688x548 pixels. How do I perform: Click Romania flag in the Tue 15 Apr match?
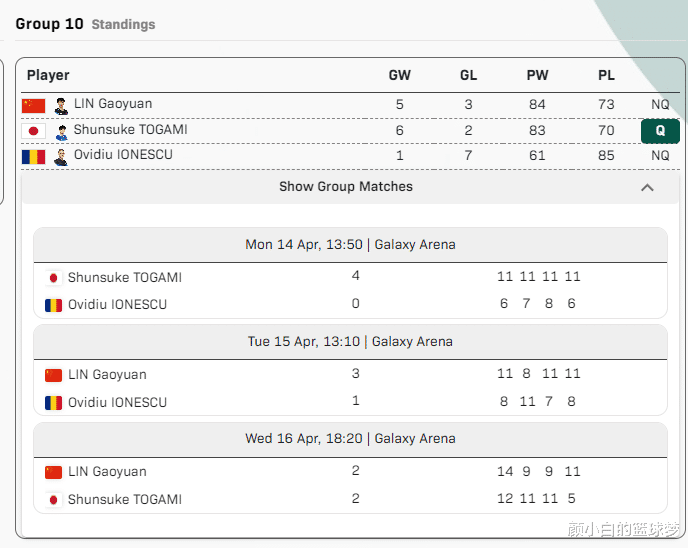[54, 403]
